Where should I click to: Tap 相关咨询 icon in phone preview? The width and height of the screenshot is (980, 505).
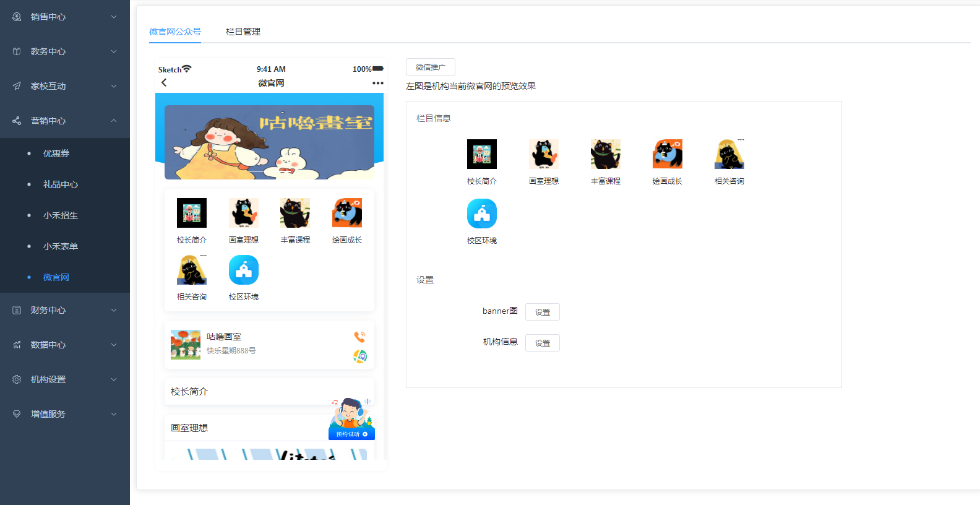click(x=192, y=270)
